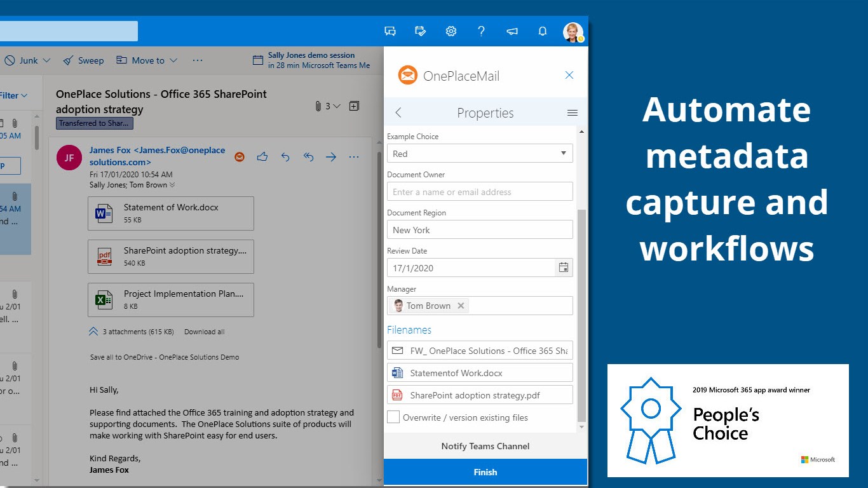
Task: Click the Document Owner input field
Action: pos(480,191)
